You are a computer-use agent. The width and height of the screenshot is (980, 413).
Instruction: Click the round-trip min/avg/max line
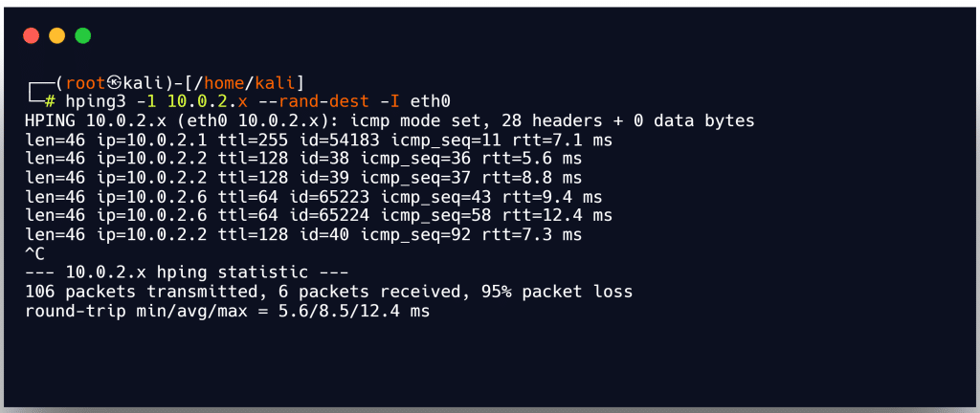tap(227, 311)
